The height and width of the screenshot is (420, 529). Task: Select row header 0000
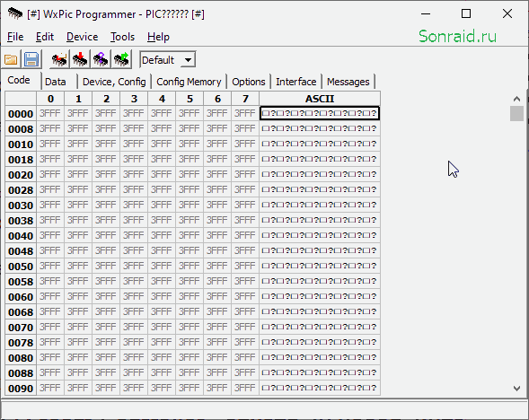tap(21, 114)
